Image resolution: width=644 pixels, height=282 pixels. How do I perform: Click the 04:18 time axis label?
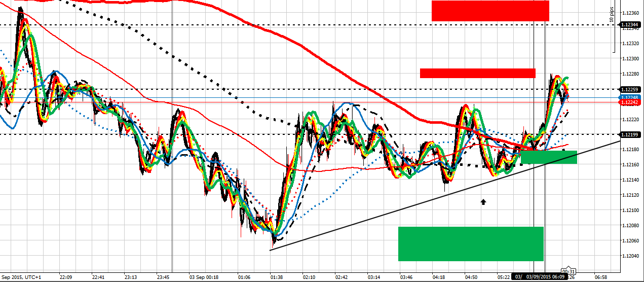click(x=439, y=277)
